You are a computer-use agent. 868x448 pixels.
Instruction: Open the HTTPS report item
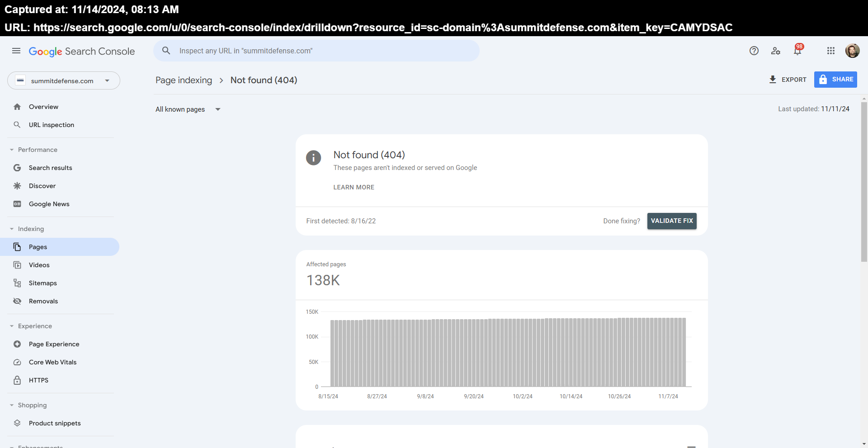coord(60,380)
